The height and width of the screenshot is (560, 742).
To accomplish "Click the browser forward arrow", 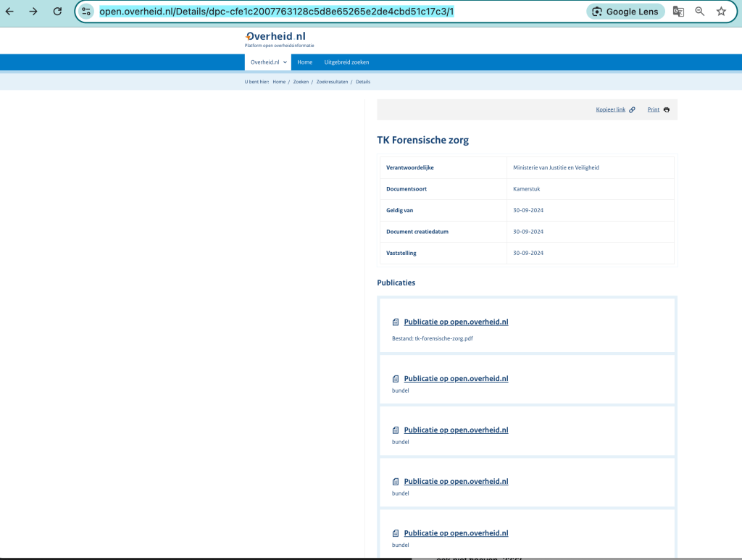I will (x=33, y=12).
